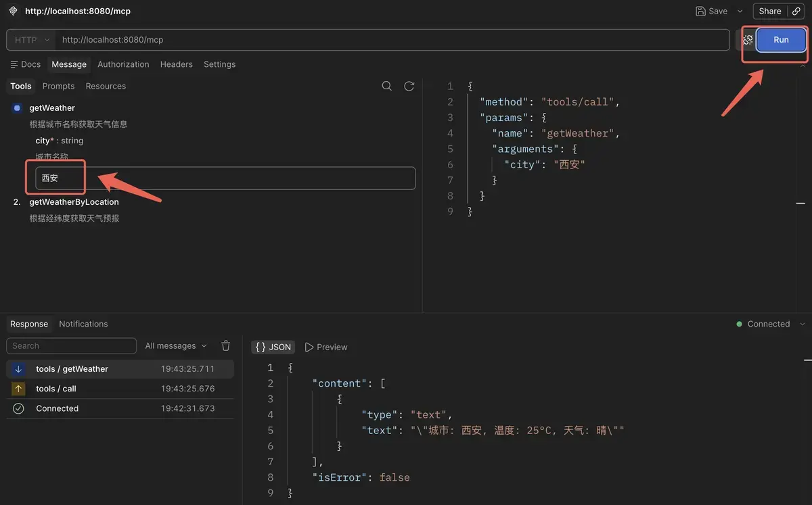This screenshot has width=812, height=505.
Task: Click the message Search field
Action: tap(72, 345)
